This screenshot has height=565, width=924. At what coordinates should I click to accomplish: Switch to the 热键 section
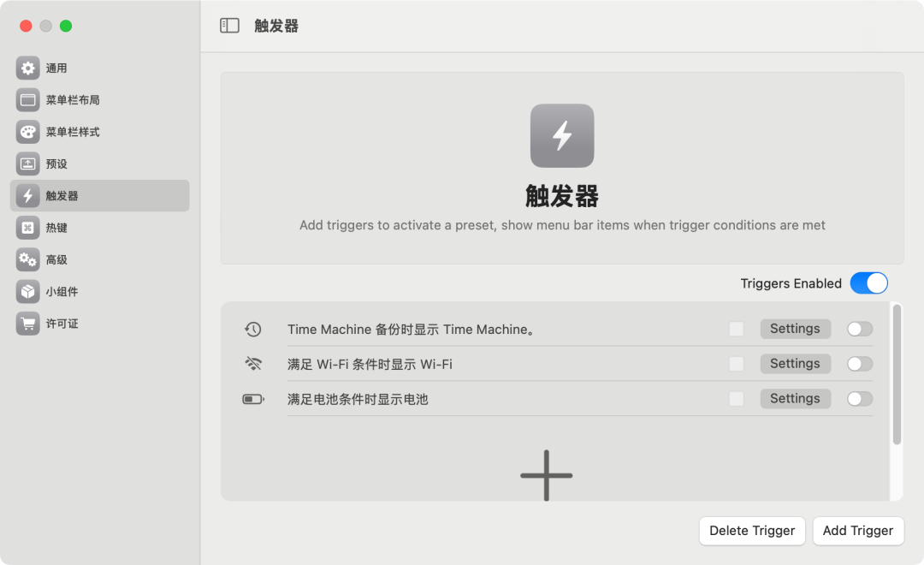99,227
